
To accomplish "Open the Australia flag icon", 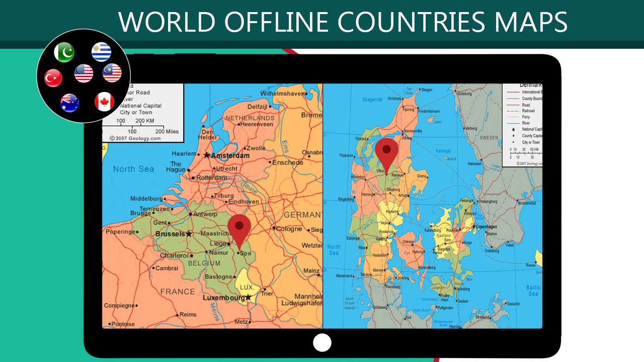I will click(69, 103).
